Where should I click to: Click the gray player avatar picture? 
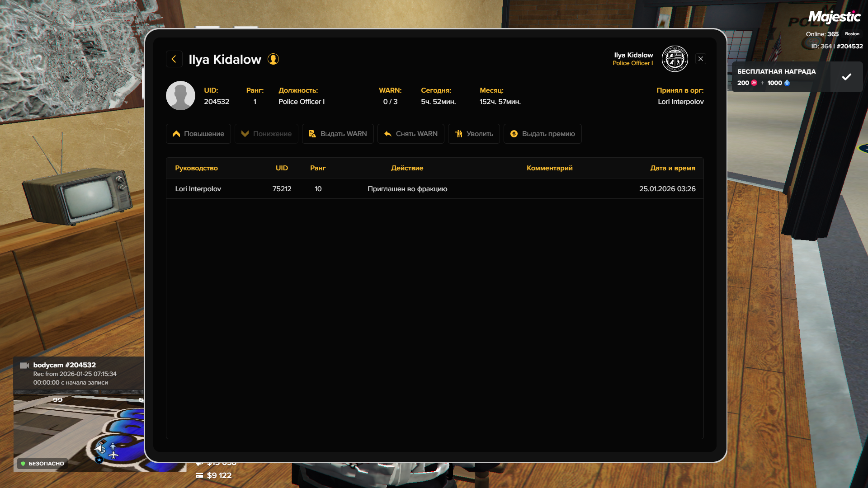(180, 96)
